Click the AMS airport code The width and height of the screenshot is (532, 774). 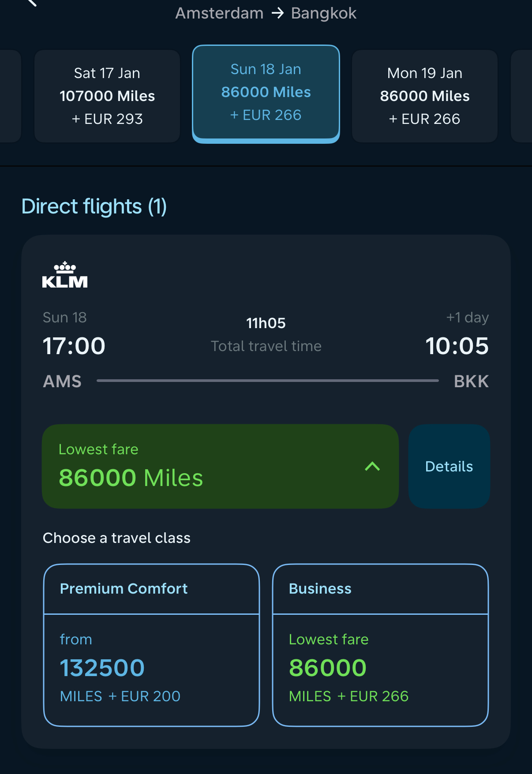62,381
